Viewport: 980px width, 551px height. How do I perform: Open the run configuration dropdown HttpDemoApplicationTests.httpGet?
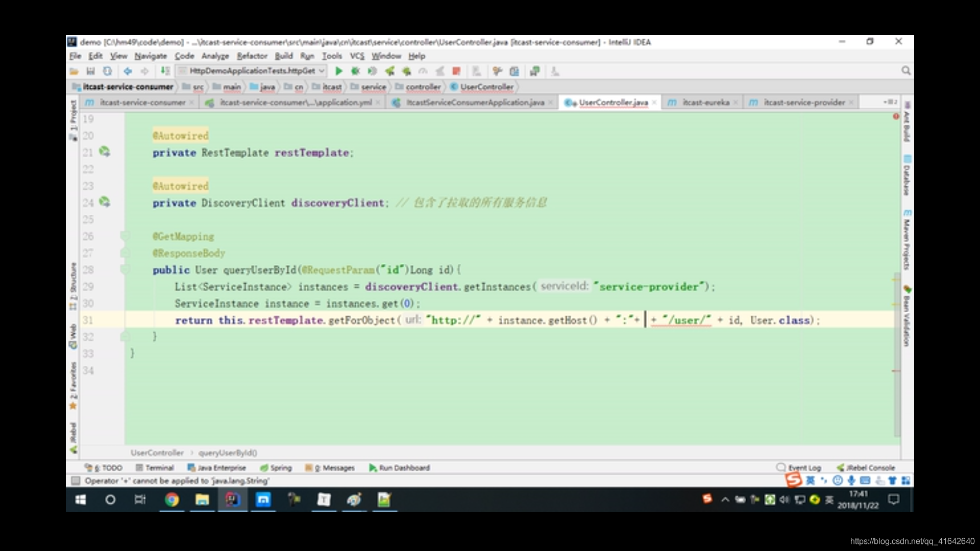[251, 71]
